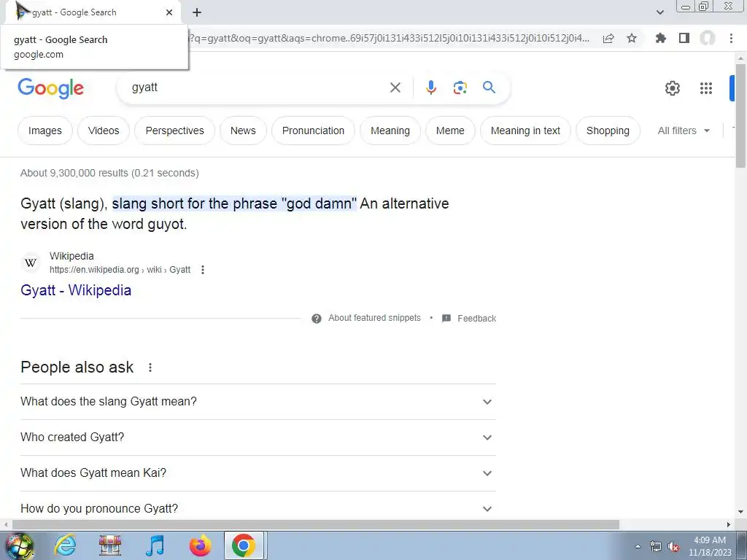Click the Wikipedia site favicon
Screen dimensions: 747x560
click(31, 262)
